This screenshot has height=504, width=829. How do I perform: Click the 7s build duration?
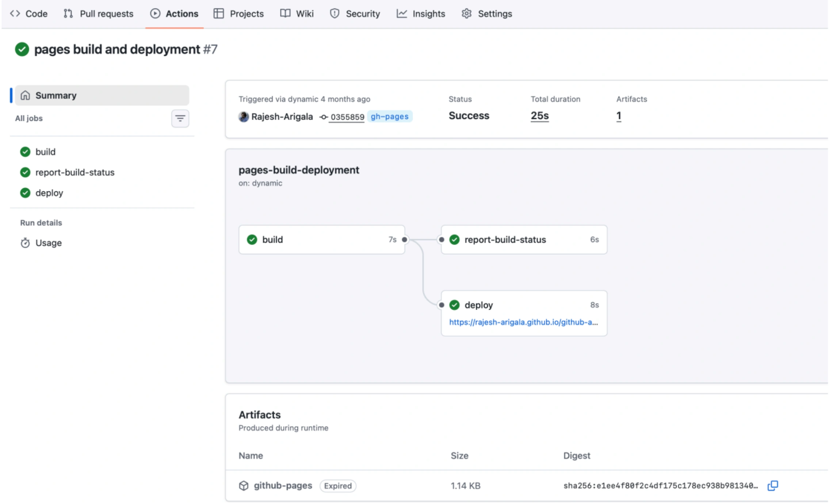(x=392, y=240)
